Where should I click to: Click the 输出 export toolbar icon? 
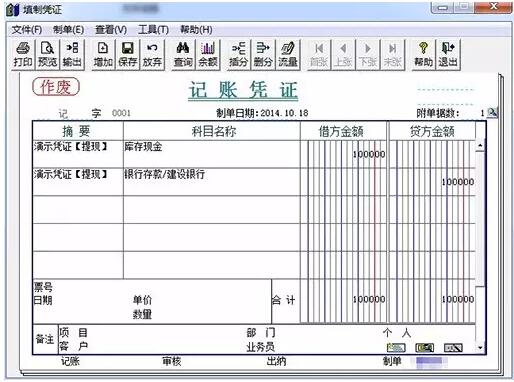(72, 55)
